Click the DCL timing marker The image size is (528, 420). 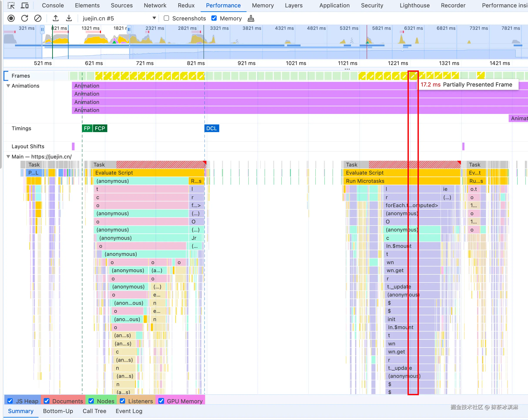tap(212, 128)
